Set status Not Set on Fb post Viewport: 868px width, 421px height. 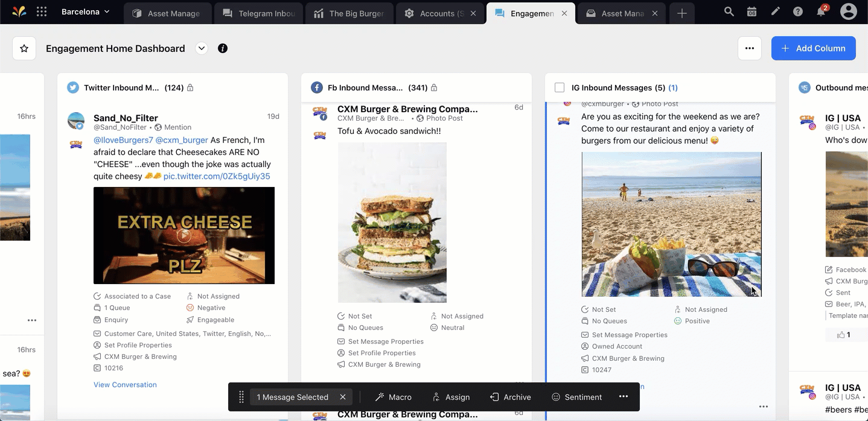pyautogui.click(x=355, y=316)
